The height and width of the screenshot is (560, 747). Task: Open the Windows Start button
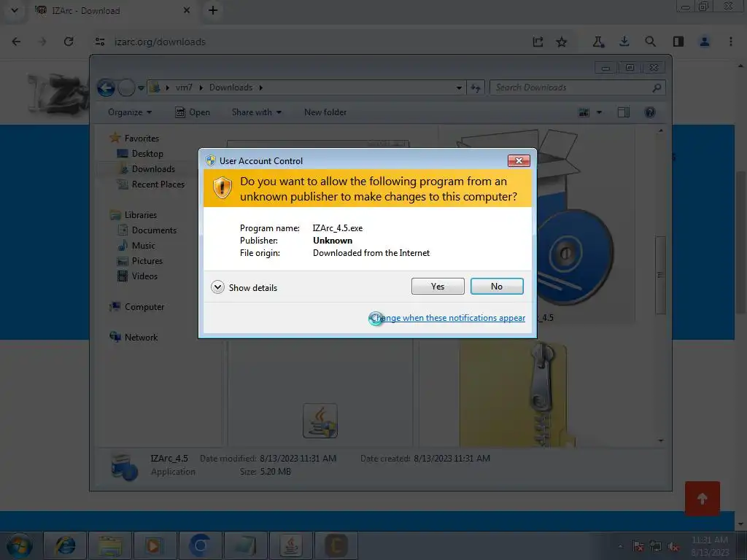point(19,545)
